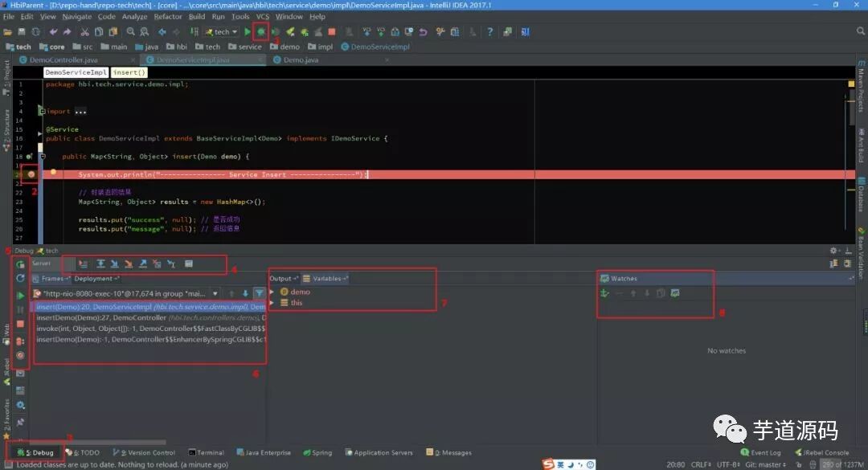The width and height of the screenshot is (868, 470).
Task: Stop debugging with the red square
Action: pos(20,324)
